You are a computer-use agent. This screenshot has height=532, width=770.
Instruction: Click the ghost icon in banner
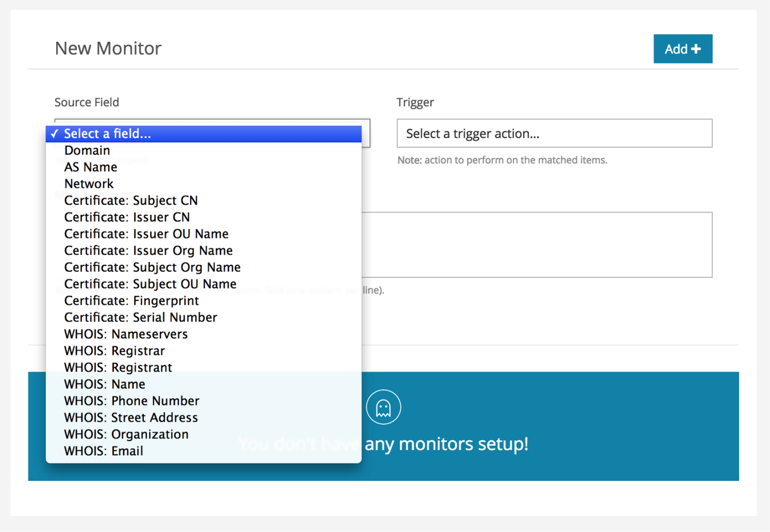point(383,407)
